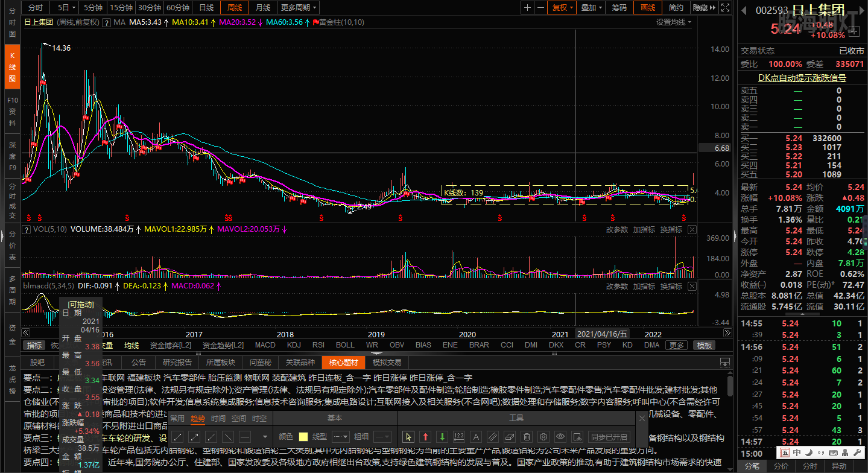Click DK点自动提示涨跌信号 link
The height and width of the screenshot is (473, 868).
click(802, 78)
